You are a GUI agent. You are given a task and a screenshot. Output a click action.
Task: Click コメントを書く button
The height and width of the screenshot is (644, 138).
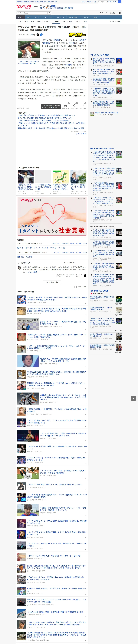tap(69, 263)
